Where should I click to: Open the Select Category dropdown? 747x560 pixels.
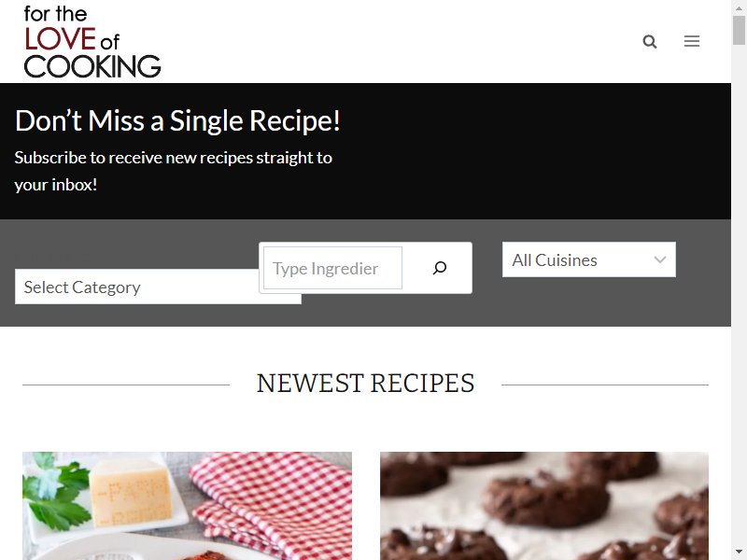137,287
